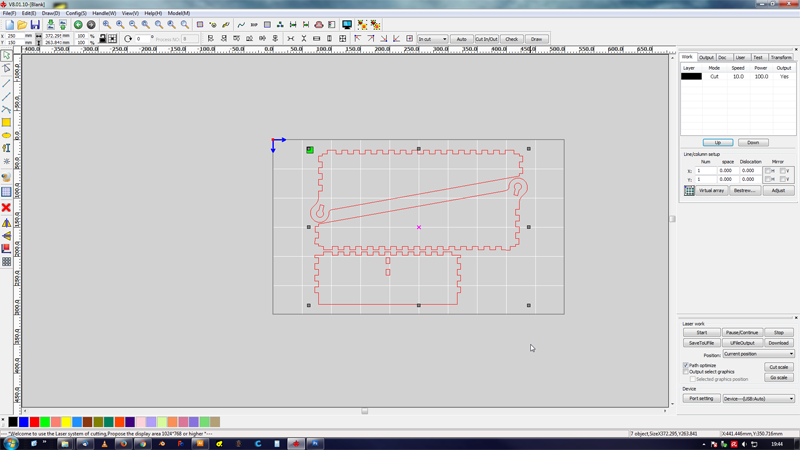This screenshot has width=800, height=450.
Task: Select the ellipse drawing tool
Action: point(6,135)
